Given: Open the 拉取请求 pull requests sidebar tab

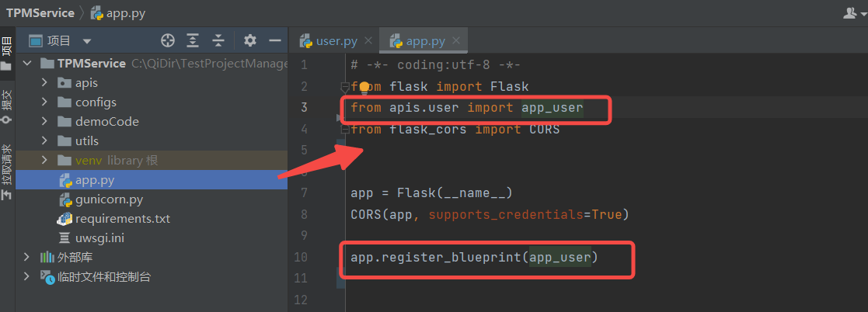Looking at the screenshot, I should click(7, 171).
